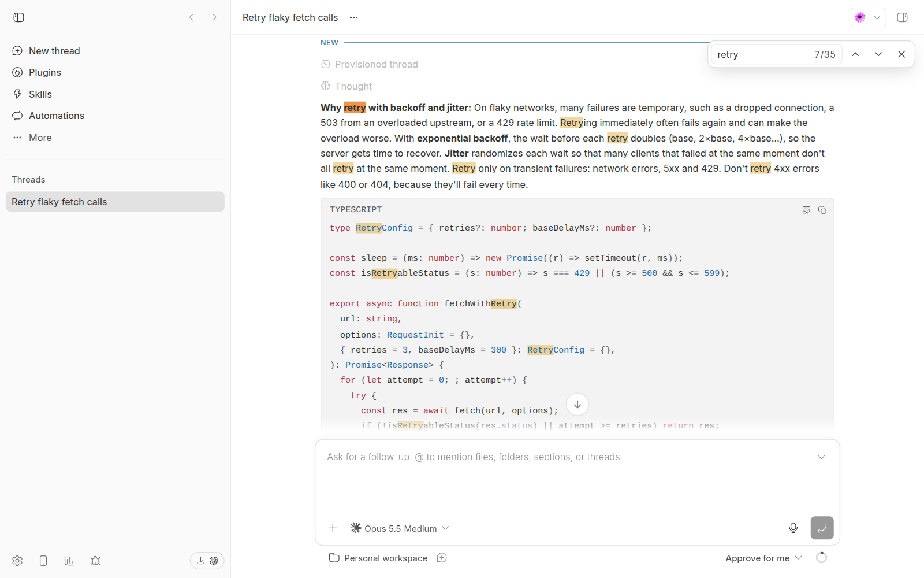
Task: Send the follow-up message
Action: click(x=822, y=528)
